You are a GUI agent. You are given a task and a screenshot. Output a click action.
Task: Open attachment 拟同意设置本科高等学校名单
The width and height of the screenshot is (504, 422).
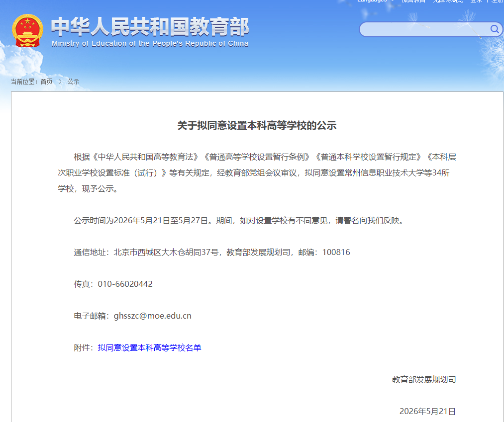point(149,347)
